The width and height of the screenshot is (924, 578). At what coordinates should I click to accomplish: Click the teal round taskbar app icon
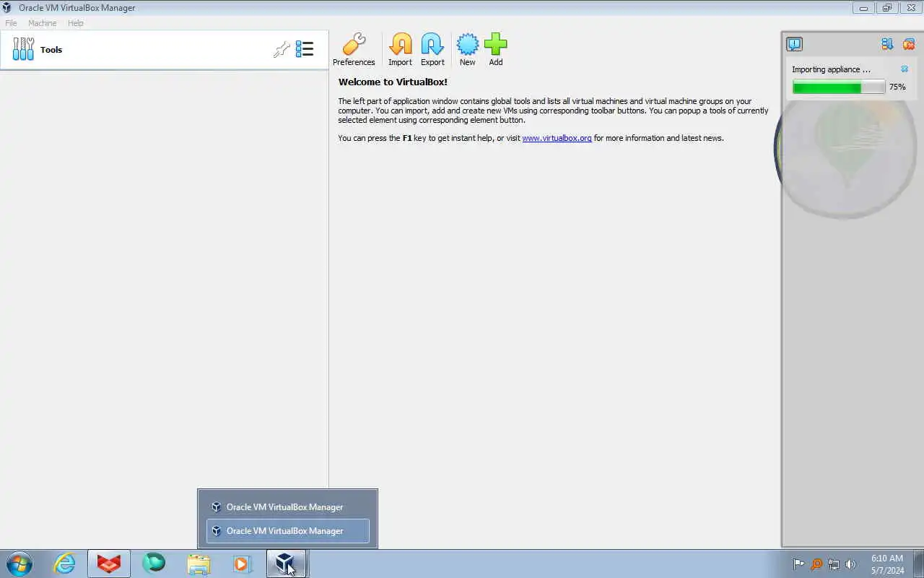coord(154,563)
